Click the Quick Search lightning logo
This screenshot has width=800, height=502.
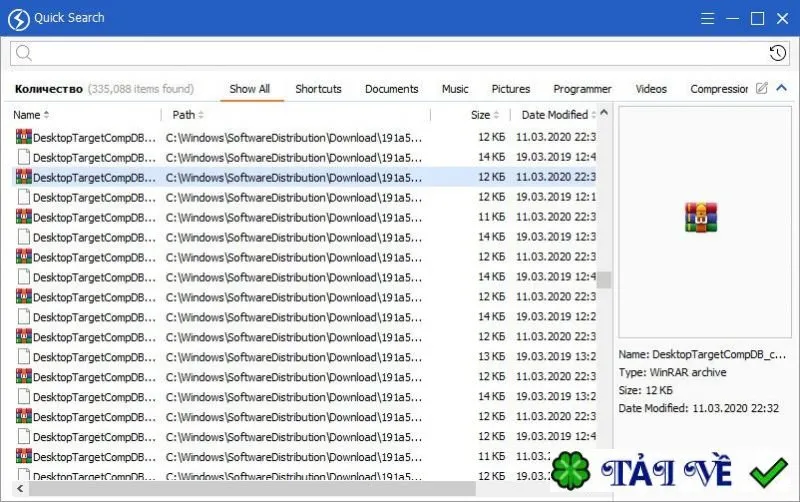pyautogui.click(x=19, y=19)
